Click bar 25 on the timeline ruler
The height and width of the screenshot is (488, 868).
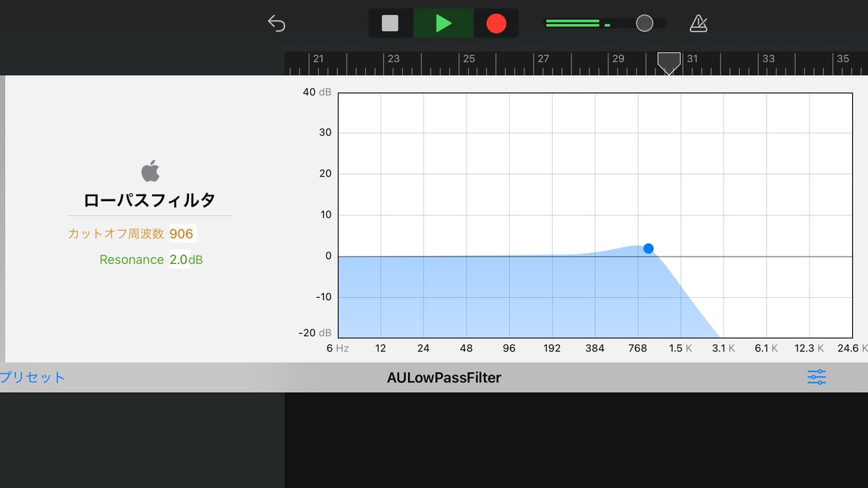click(469, 59)
